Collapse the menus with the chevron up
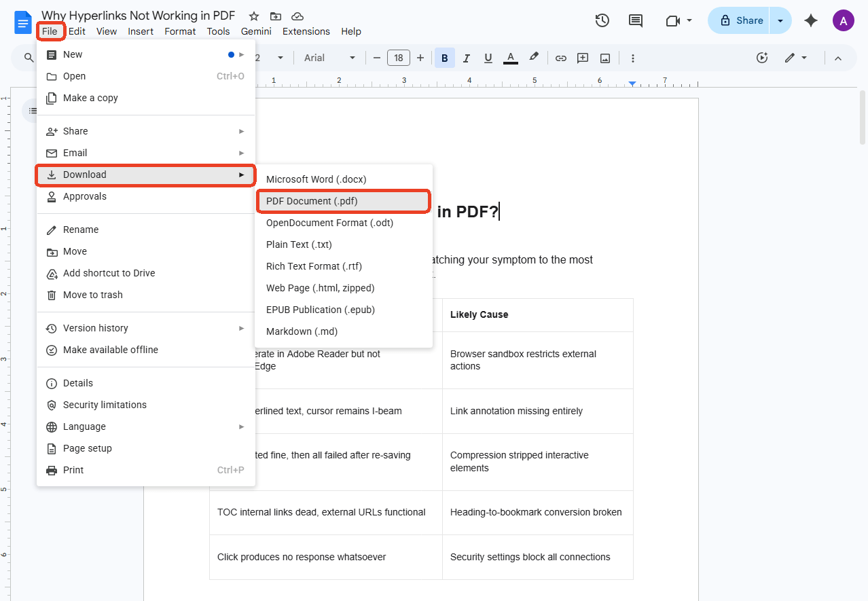The image size is (868, 601). (x=838, y=58)
